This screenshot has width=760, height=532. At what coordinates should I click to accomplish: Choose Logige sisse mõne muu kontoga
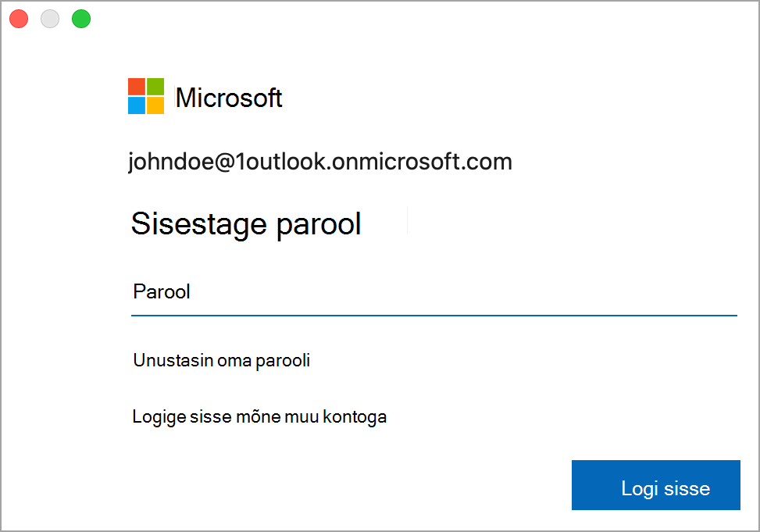(x=259, y=417)
